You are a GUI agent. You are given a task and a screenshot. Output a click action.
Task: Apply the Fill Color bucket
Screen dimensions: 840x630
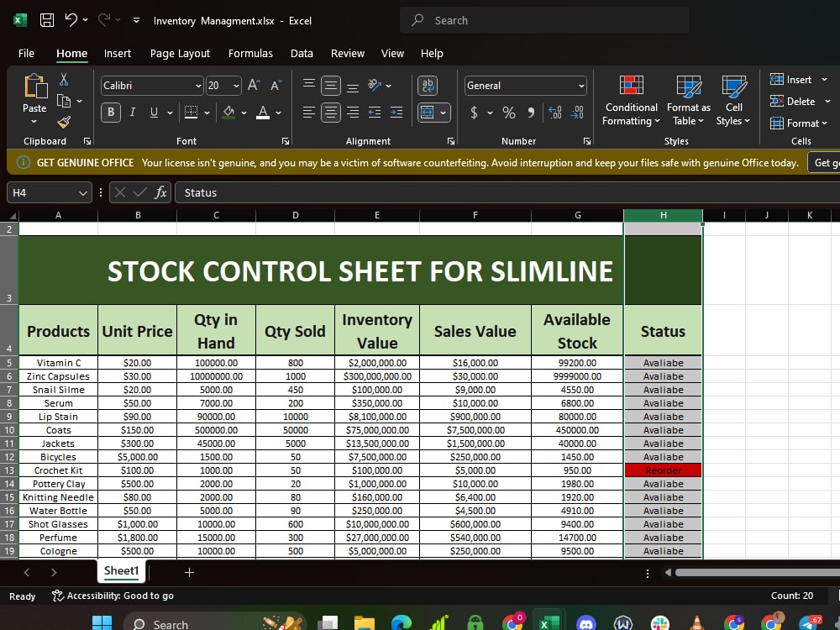point(228,112)
